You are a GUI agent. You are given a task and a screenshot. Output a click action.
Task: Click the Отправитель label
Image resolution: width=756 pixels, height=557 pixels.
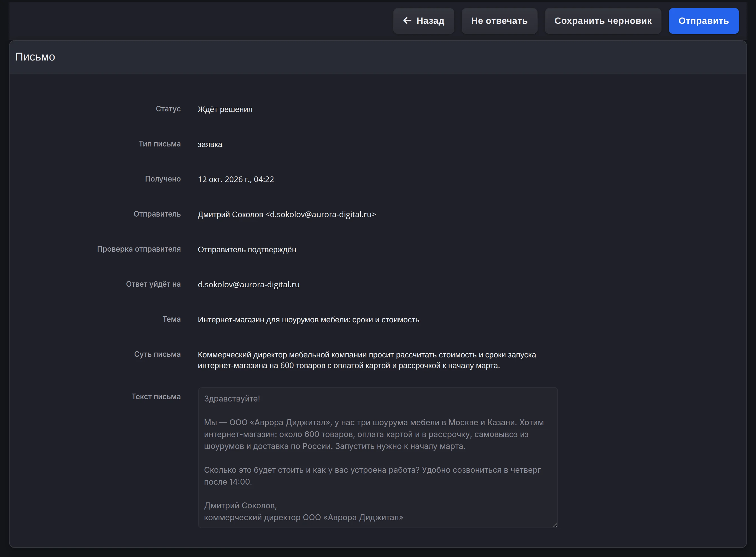157,214
